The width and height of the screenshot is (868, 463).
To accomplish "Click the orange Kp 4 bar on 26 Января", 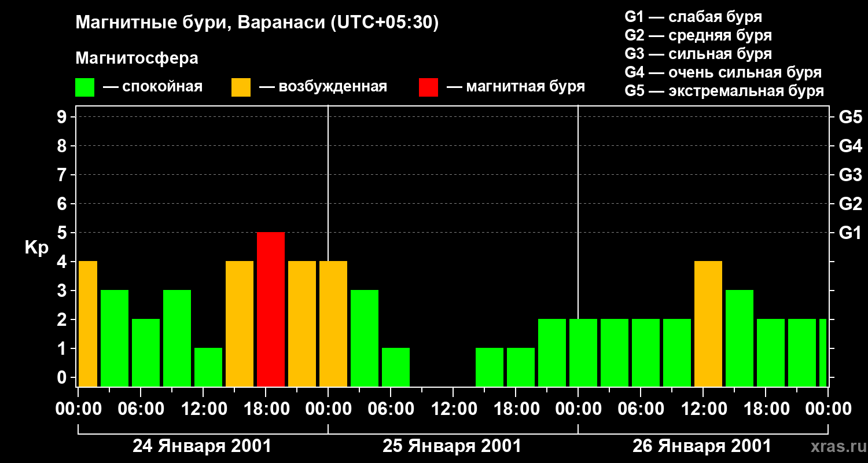I will [x=708, y=324].
